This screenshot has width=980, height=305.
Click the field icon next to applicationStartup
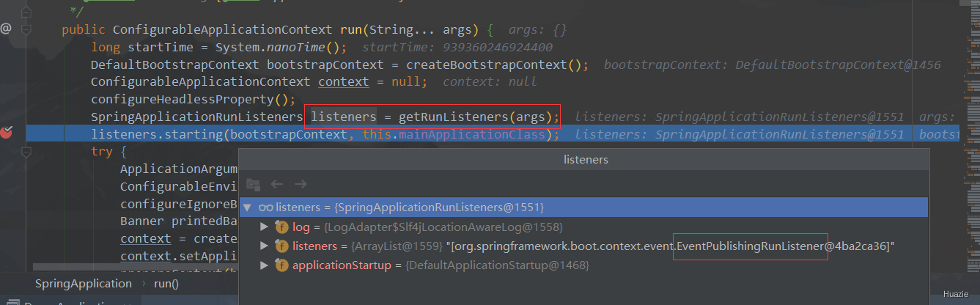click(281, 265)
